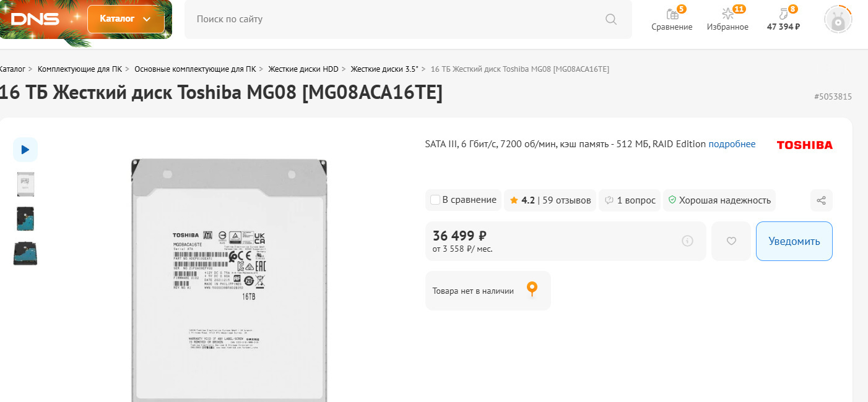Image resolution: width=868 pixels, height=402 pixels.
Task: Click the user profile avatar
Action: [x=838, y=19]
